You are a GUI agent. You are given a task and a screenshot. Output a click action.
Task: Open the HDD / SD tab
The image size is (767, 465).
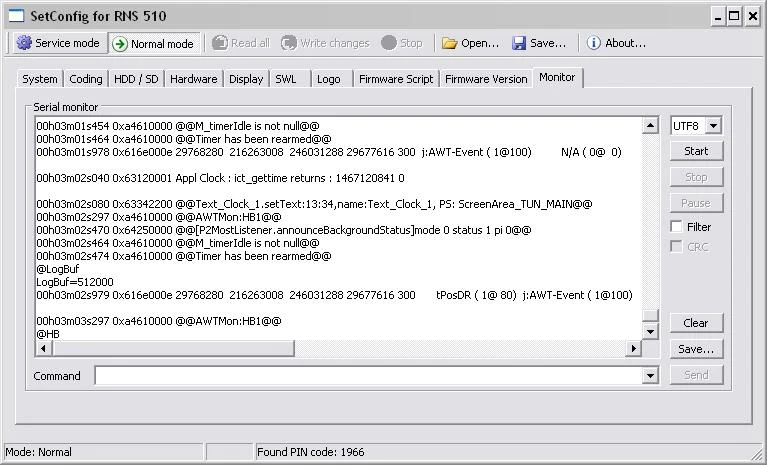coord(136,79)
